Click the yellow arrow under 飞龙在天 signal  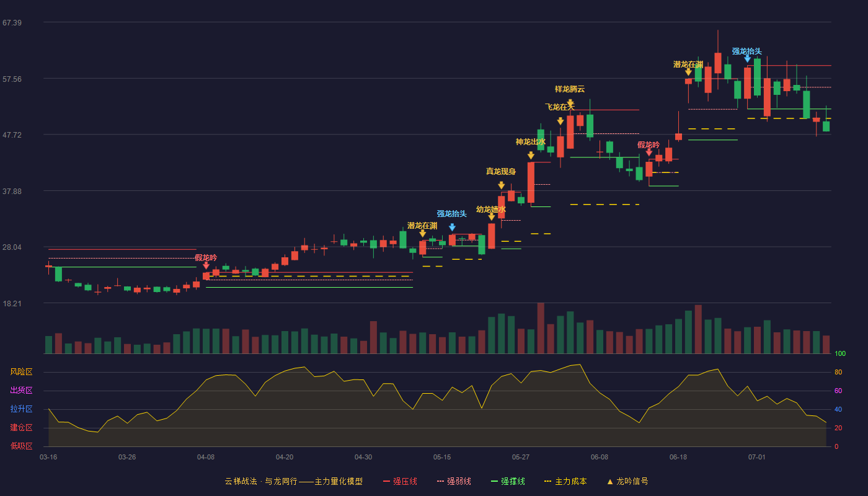point(560,122)
